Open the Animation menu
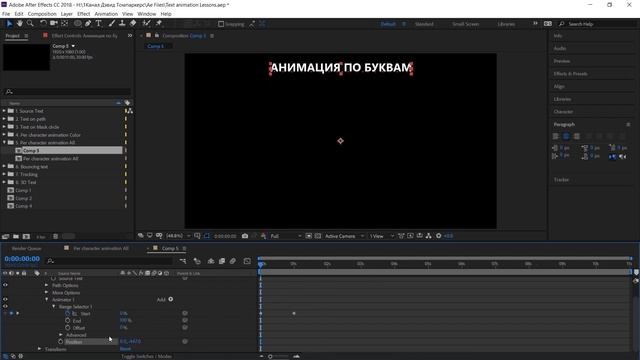 tap(106, 13)
